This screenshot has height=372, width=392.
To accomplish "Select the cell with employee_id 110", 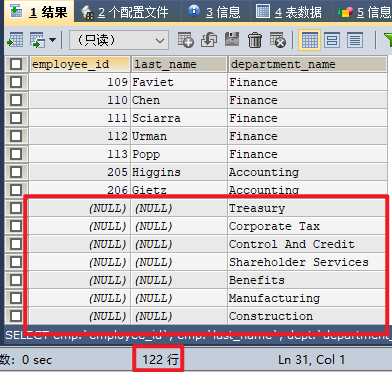I will tap(79, 100).
